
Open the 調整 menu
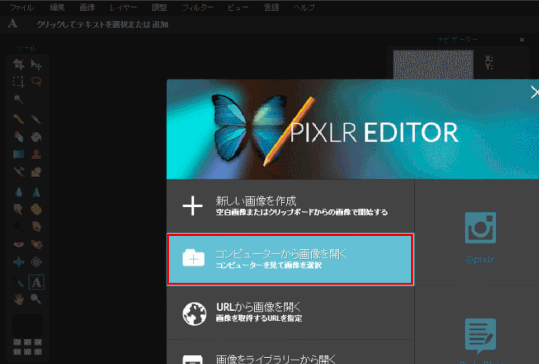[x=159, y=8]
